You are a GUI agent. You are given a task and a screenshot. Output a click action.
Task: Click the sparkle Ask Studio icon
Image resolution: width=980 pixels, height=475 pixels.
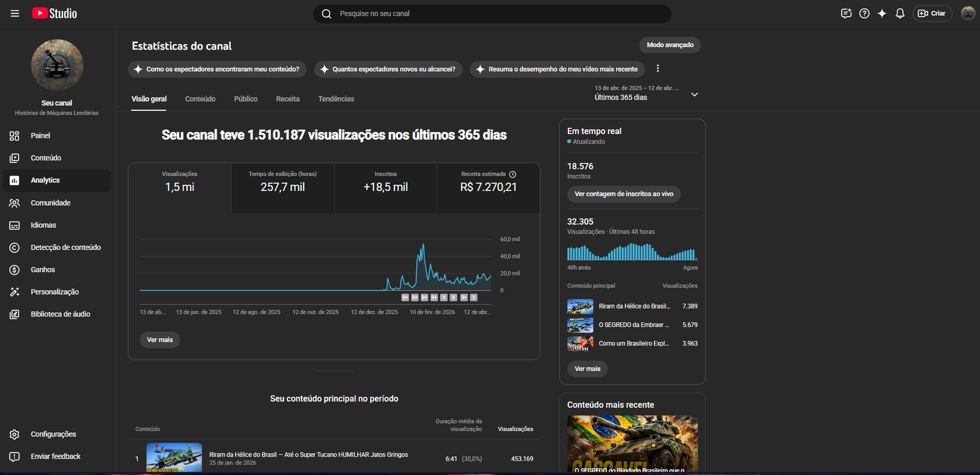(x=882, y=13)
